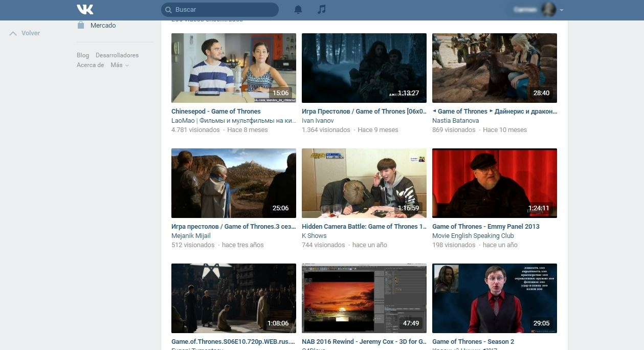Open uploader Movie English Speaking Club
The height and width of the screenshot is (350, 644).
coord(473,236)
